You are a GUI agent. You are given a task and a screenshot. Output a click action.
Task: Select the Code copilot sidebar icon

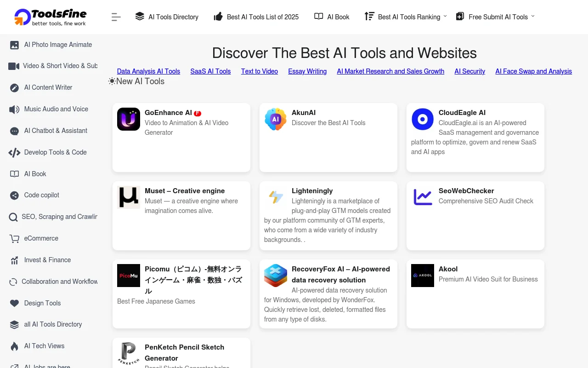pyautogui.click(x=13, y=195)
